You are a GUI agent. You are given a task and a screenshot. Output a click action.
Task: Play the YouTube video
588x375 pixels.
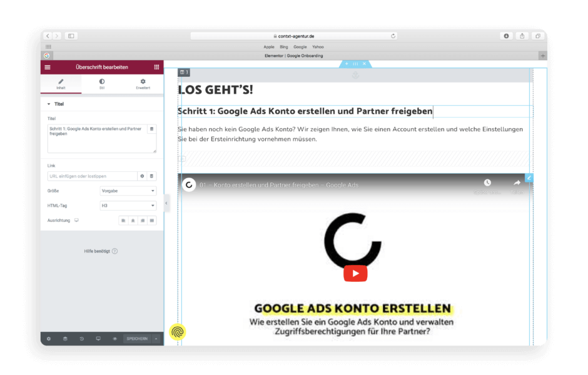tap(355, 274)
